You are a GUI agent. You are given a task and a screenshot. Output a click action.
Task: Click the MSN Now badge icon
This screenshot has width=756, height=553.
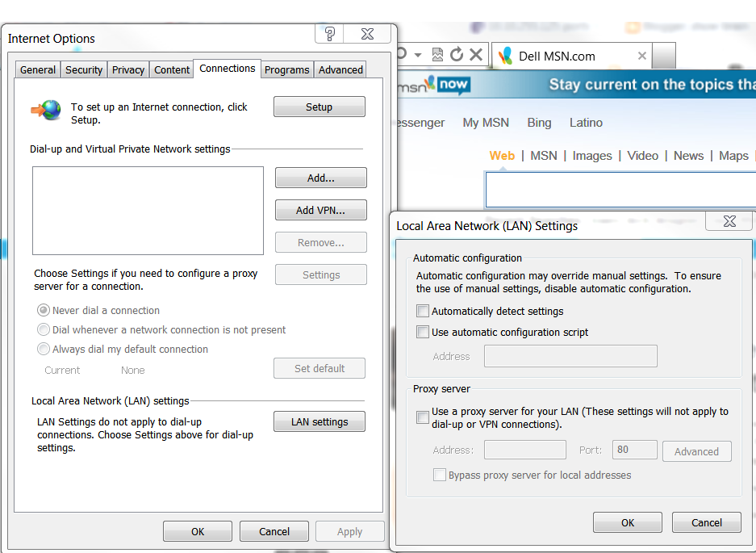click(x=453, y=85)
